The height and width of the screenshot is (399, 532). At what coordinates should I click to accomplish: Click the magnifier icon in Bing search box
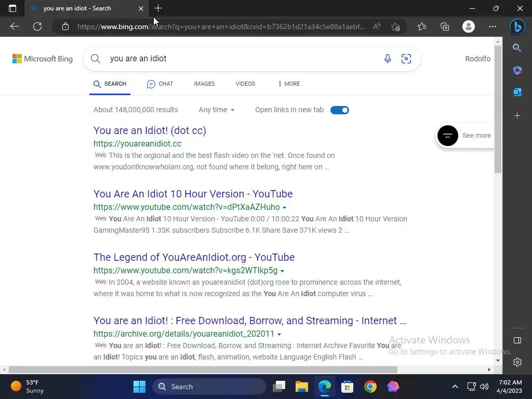[96, 59]
